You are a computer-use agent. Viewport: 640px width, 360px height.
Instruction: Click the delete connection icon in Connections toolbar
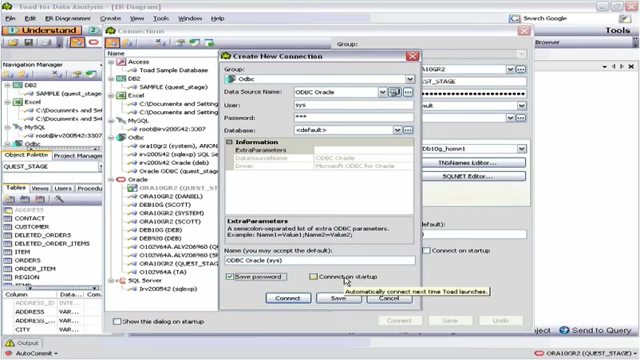(x=160, y=42)
